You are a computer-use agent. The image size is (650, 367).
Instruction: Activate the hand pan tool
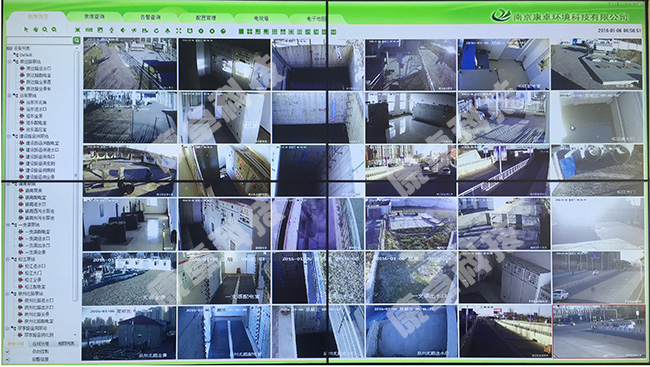point(36,29)
